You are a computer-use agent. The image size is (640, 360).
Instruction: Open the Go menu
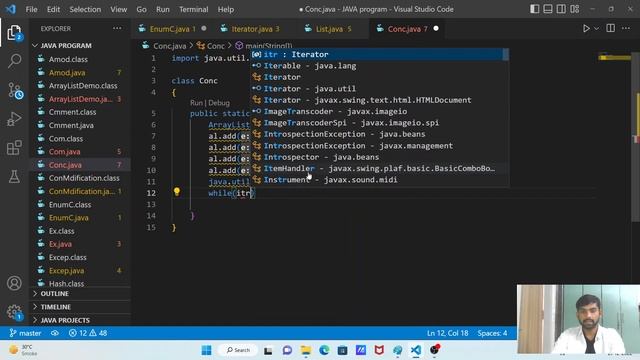141,9
